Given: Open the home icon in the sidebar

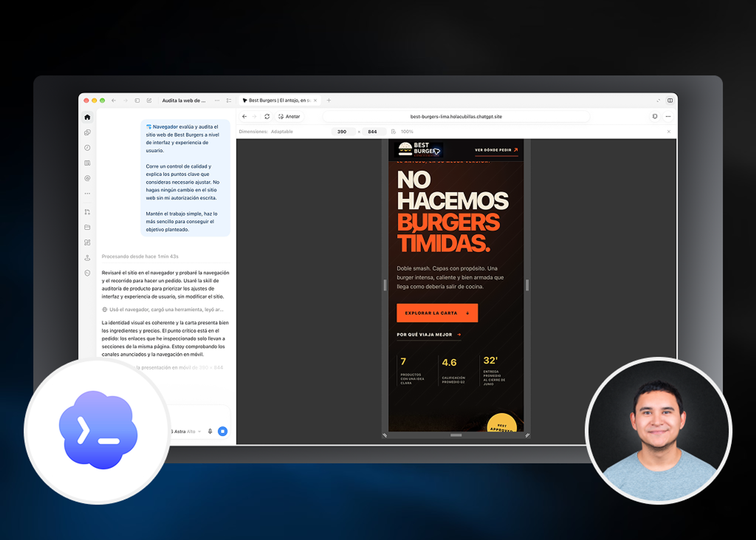Looking at the screenshot, I should (x=87, y=117).
